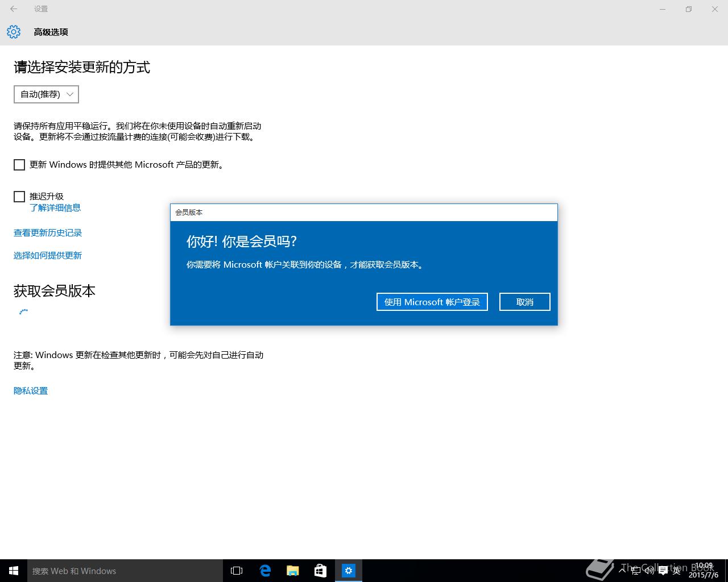Close the Settings window
The image size is (728, 582).
click(715, 9)
